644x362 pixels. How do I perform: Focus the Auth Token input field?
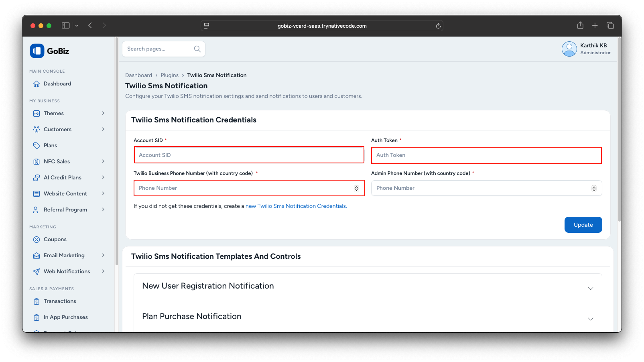click(486, 155)
